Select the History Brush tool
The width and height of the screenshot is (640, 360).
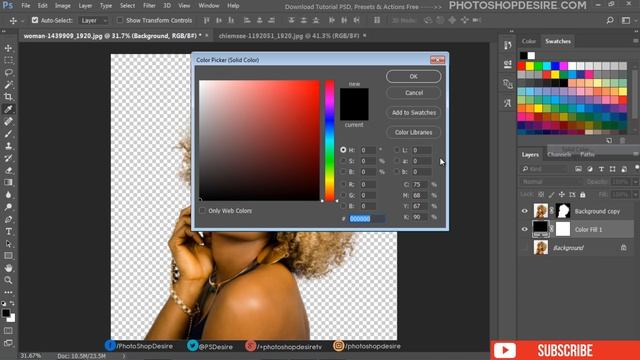pyautogui.click(x=8, y=158)
